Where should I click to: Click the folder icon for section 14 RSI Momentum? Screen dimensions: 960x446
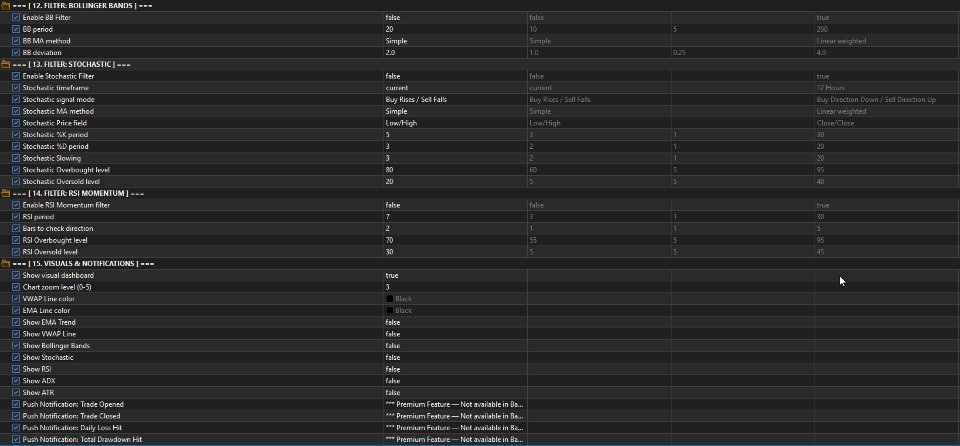click(x=6, y=193)
